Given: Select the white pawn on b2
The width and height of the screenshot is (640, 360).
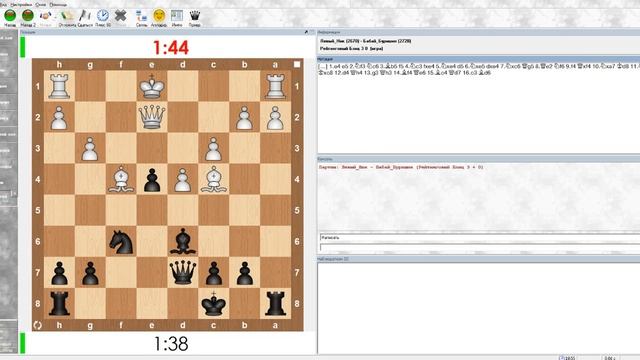Looking at the screenshot, I should tap(244, 118).
